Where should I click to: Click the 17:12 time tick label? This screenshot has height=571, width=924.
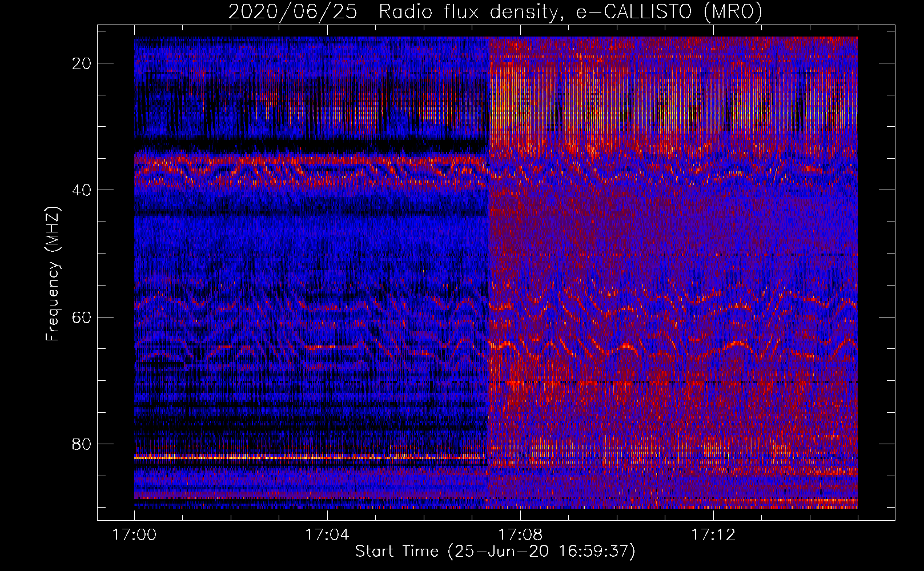pyautogui.click(x=713, y=535)
